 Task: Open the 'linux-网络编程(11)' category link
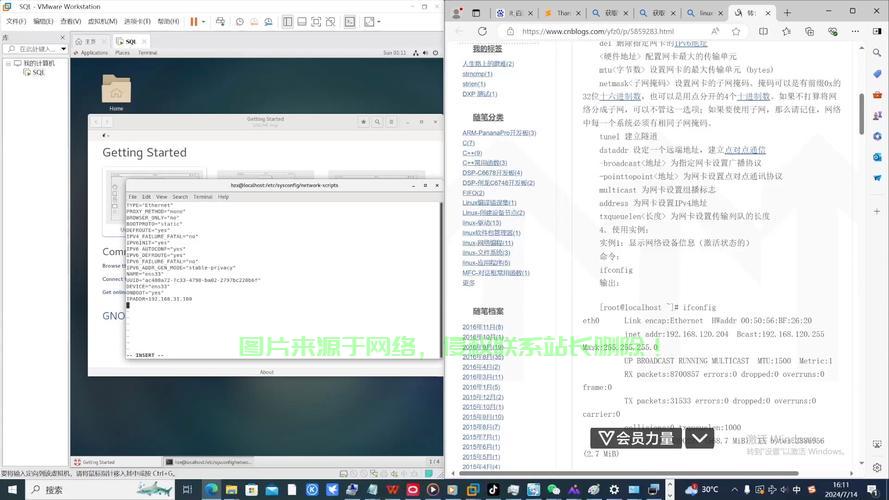[488, 243]
